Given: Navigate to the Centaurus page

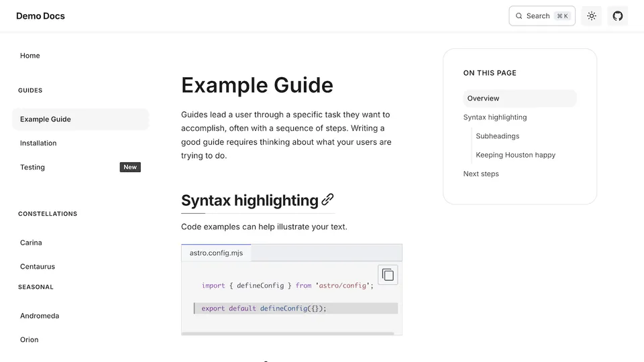Looking at the screenshot, I should (38, 267).
